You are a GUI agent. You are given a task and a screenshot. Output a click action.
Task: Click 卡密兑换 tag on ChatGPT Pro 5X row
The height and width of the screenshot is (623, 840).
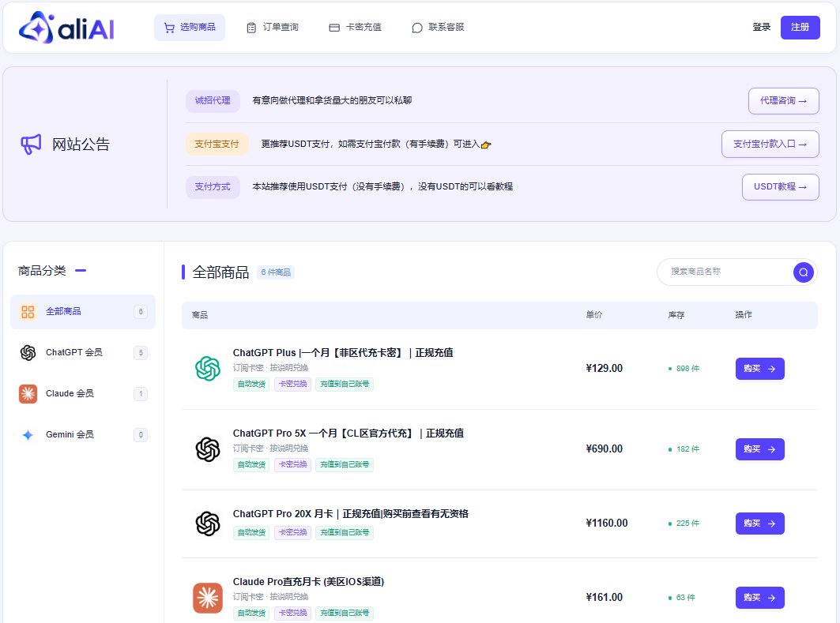[x=292, y=464]
